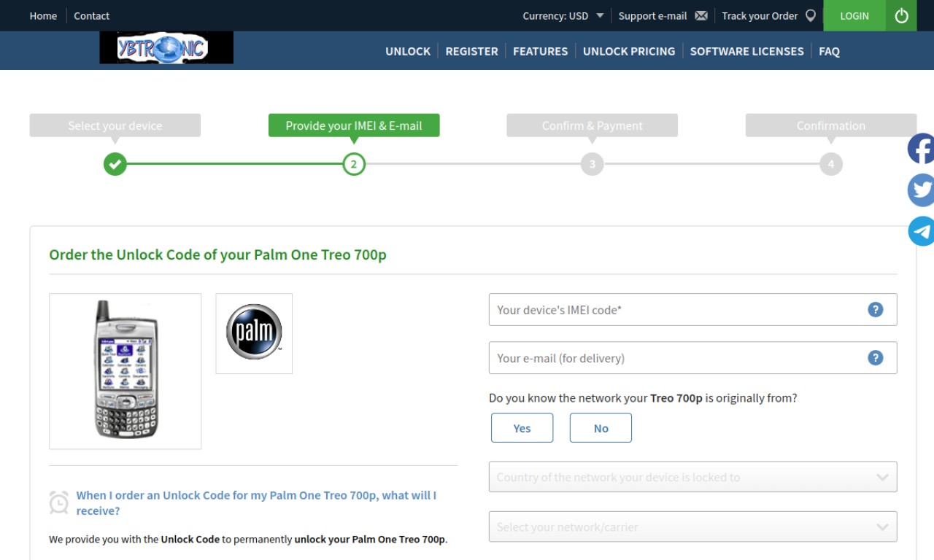Click the Track your Order link text
Viewport: 934px width, 560px height.
pyautogui.click(x=760, y=15)
